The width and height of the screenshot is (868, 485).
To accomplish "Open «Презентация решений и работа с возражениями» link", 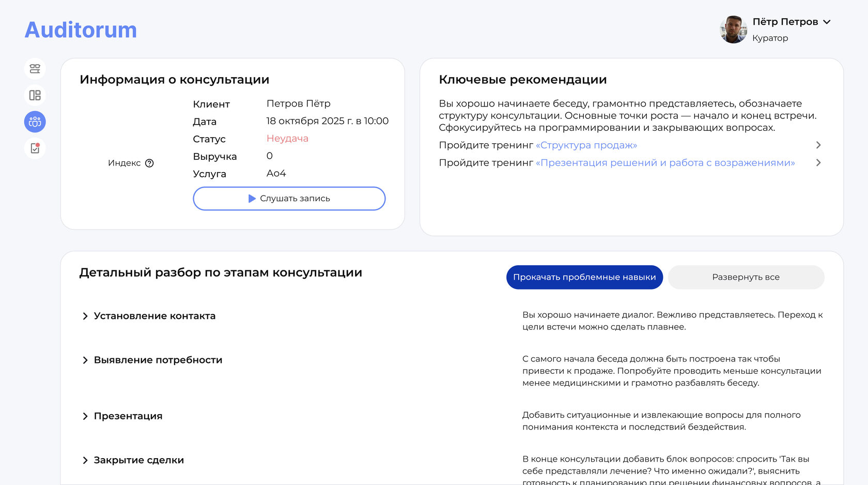I will [665, 163].
